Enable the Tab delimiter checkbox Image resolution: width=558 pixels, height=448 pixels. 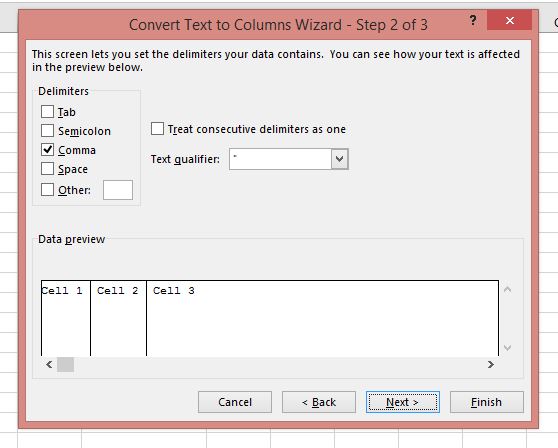click(47, 112)
